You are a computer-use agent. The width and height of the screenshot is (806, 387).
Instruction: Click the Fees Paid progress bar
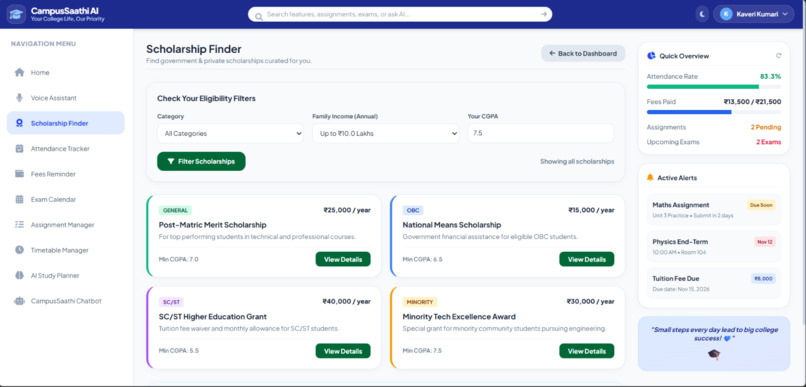pyautogui.click(x=713, y=112)
